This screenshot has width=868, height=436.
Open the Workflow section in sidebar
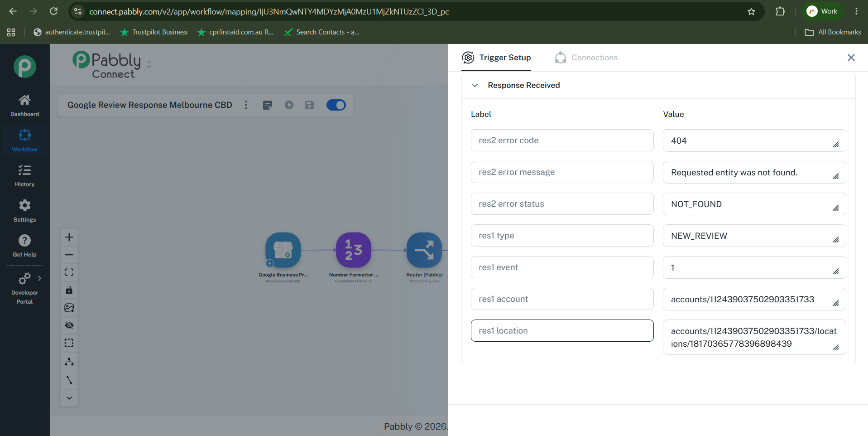[x=24, y=141]
